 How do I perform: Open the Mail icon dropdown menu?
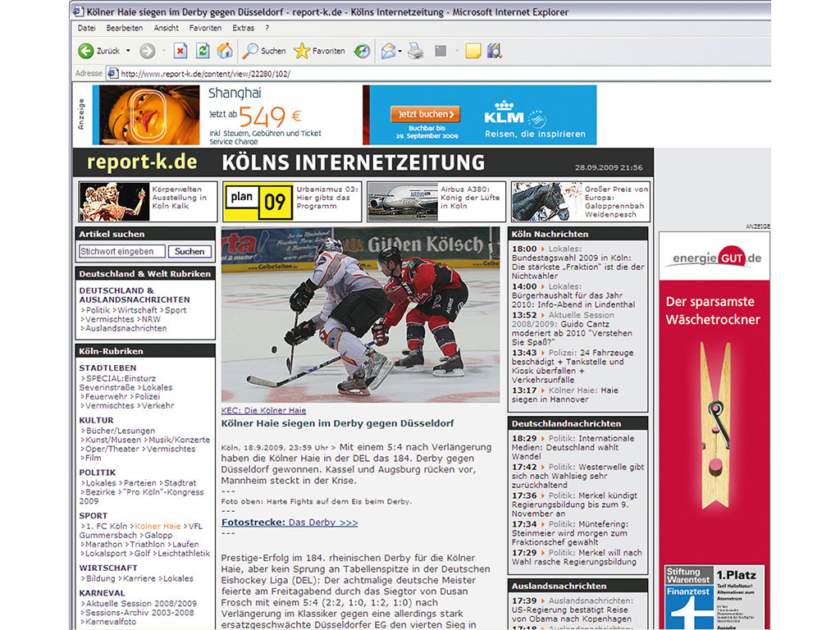(x=399, y=50)
